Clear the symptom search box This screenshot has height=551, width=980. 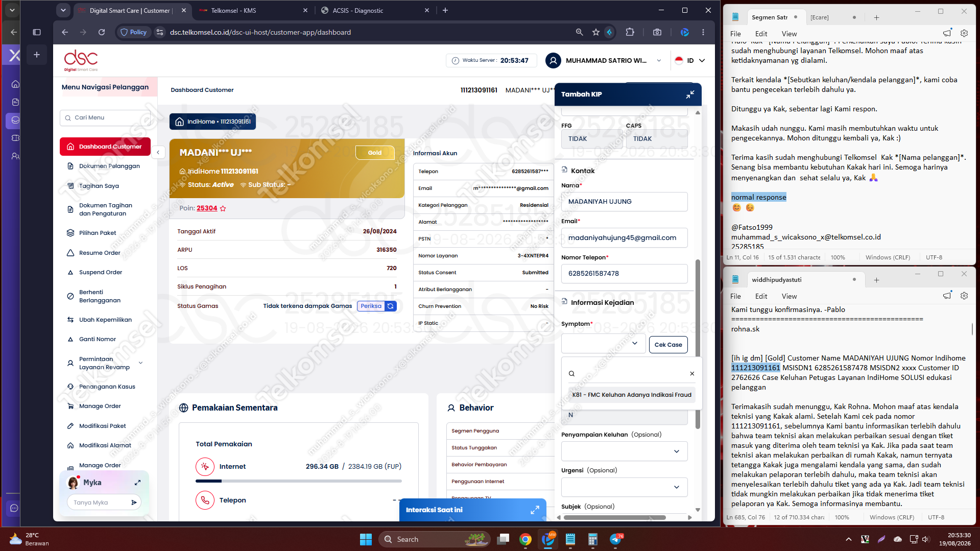[x=692, y=374]
